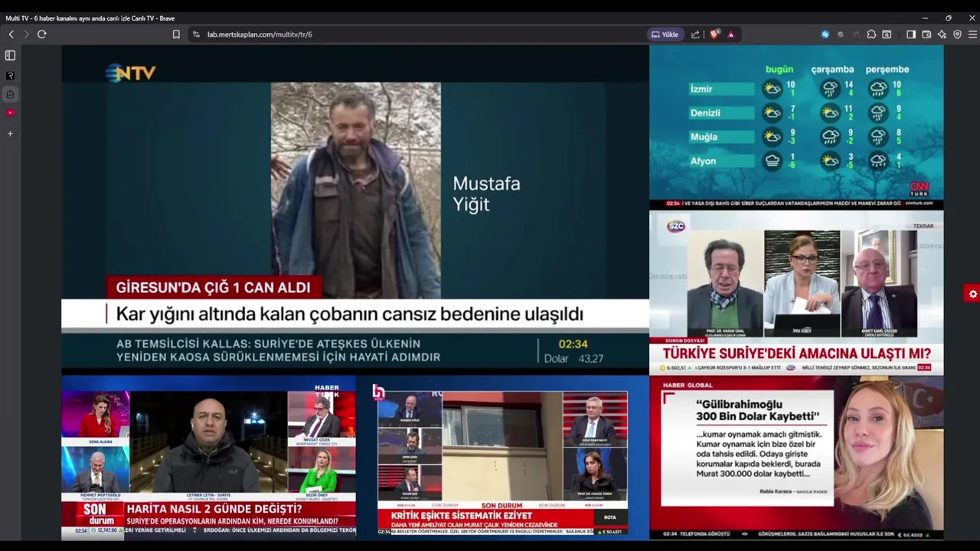Bookmark this page with the bookmark icon
Image resolution: width=980 pixels, height=551 pixels.
(176, 34)
